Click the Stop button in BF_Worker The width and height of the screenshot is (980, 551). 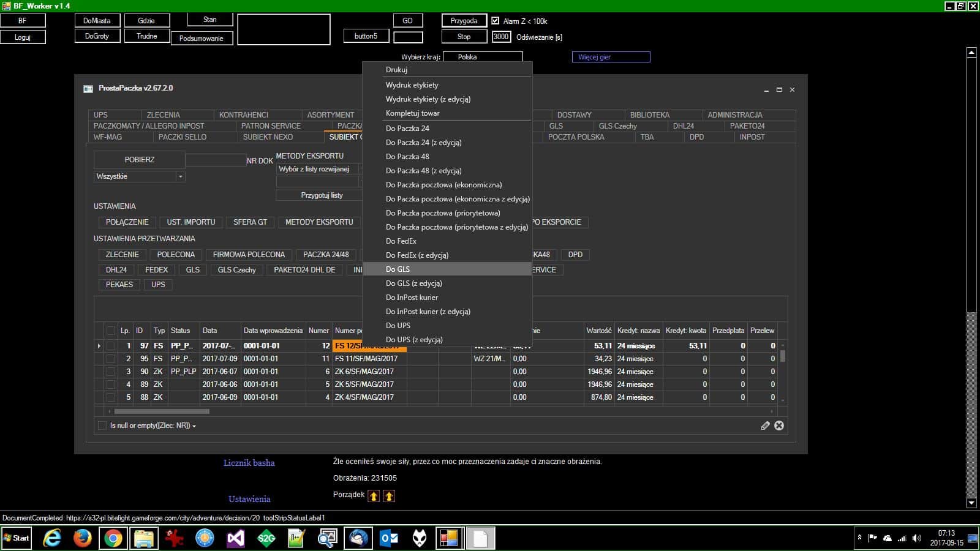(x=464, y=37)
